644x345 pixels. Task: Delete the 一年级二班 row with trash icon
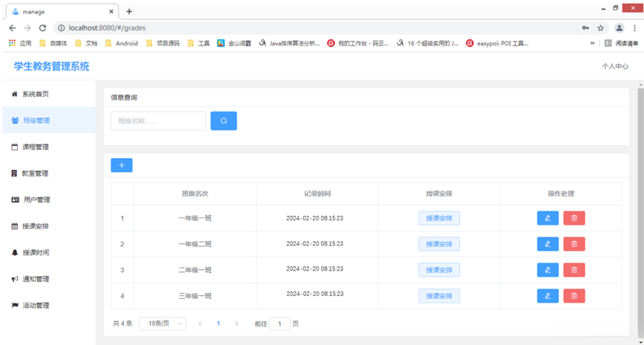pyautogui.click(x=574, y=244)
